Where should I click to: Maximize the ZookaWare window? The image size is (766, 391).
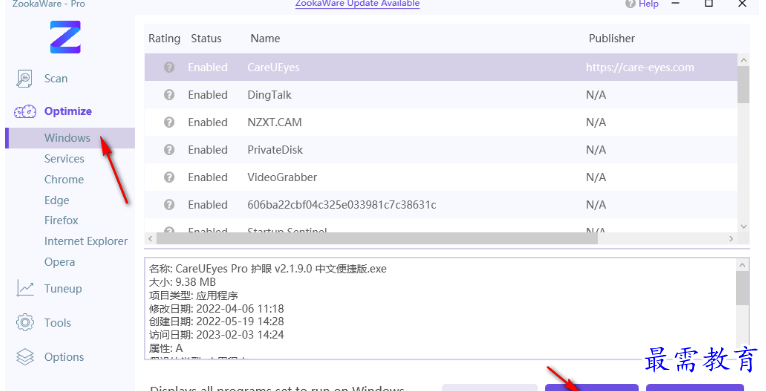pos(709,4)
